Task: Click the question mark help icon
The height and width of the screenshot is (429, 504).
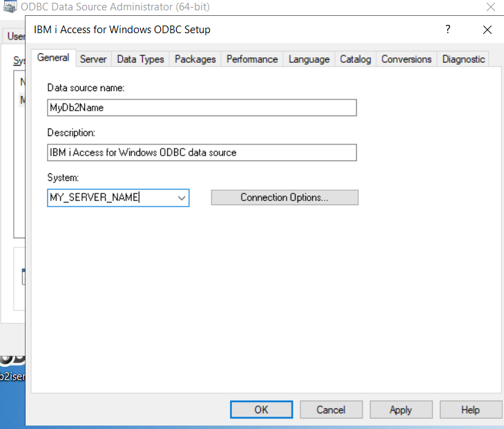Action: 448,29
